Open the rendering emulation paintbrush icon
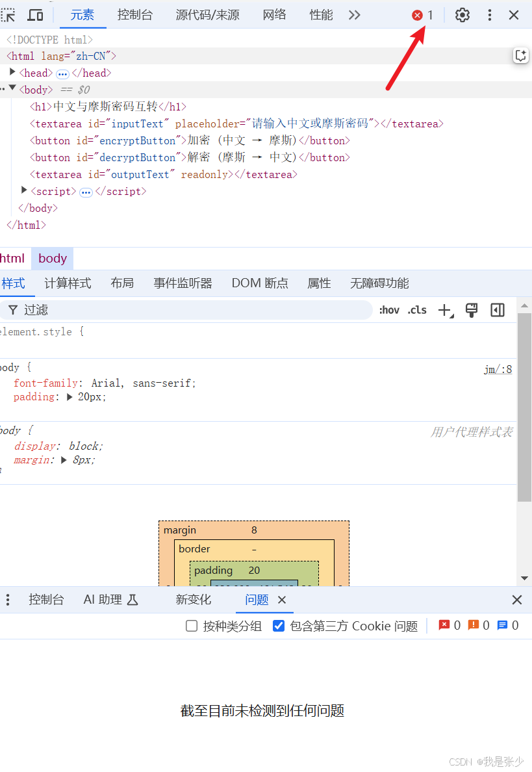This screenshot has width=532, height=772. (472, 310)
